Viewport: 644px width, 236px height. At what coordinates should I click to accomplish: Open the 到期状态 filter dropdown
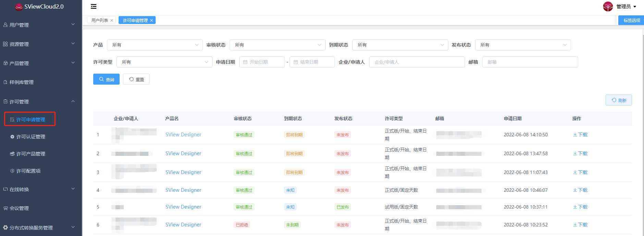(400, 45)
